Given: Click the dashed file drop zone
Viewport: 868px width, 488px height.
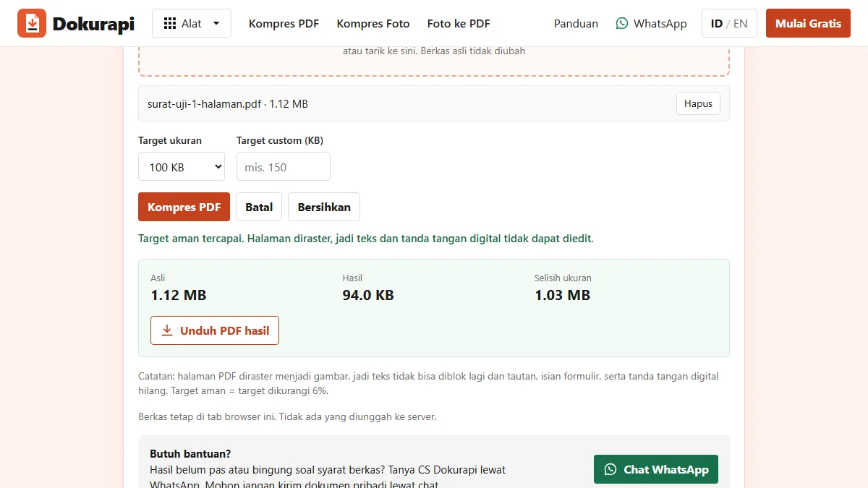Looking at the screenshot, I should click(434, 61).
